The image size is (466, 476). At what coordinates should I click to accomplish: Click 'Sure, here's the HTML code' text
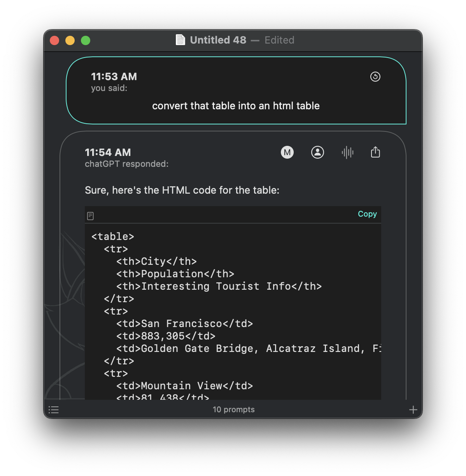pyautogui.click(x=182, y=190)
